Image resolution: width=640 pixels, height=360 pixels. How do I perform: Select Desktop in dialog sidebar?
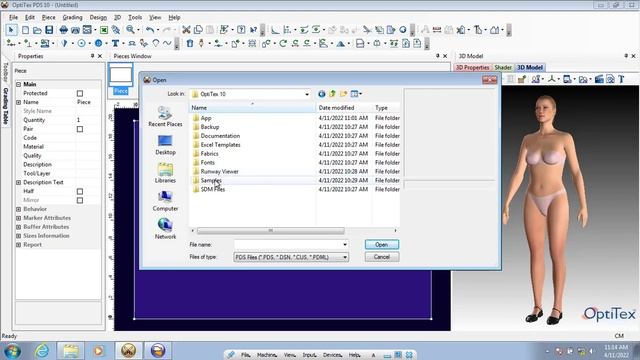point(165,145)
